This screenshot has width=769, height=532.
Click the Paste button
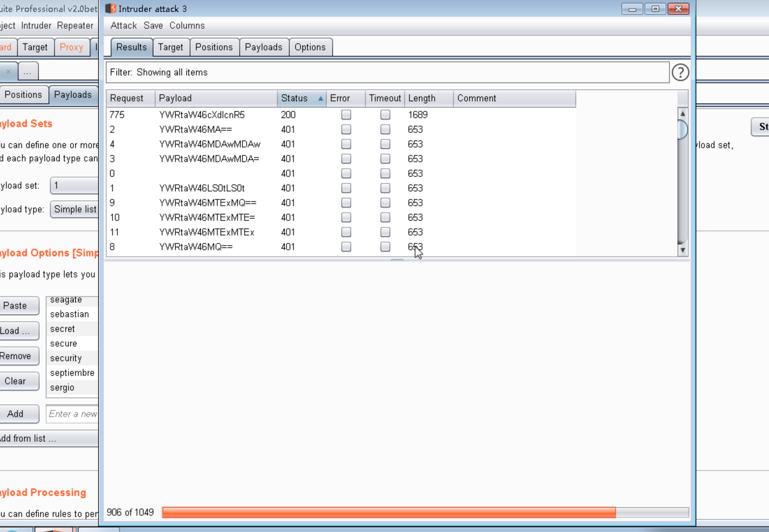pyautogui.click(x=15, y=306)
